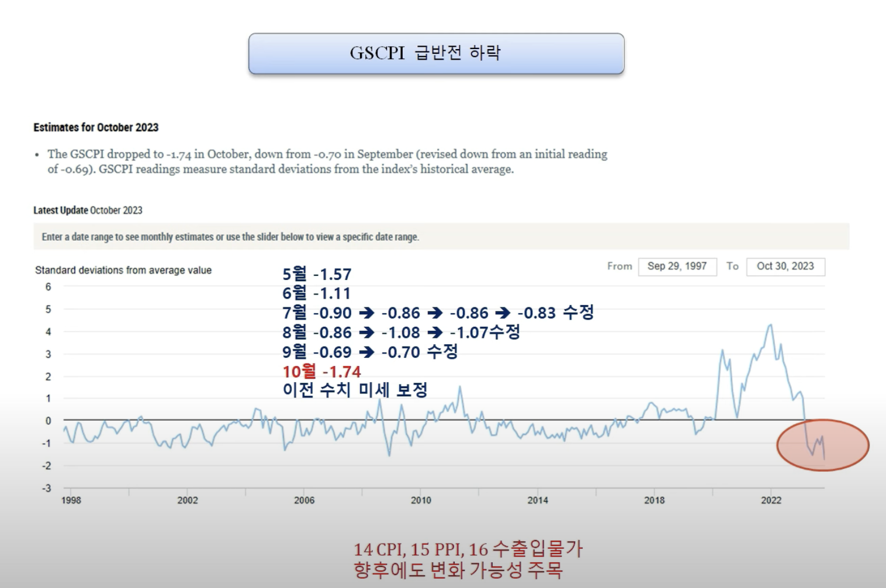Click the arrow just before -1.07수정
886x588 pixels.
pos(435,333)
